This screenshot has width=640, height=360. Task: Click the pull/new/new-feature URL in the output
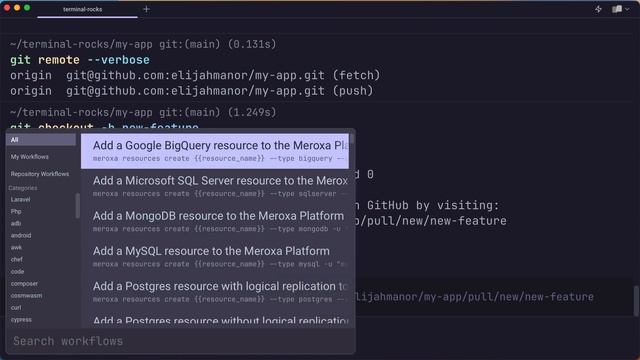(x=431, y=221)
